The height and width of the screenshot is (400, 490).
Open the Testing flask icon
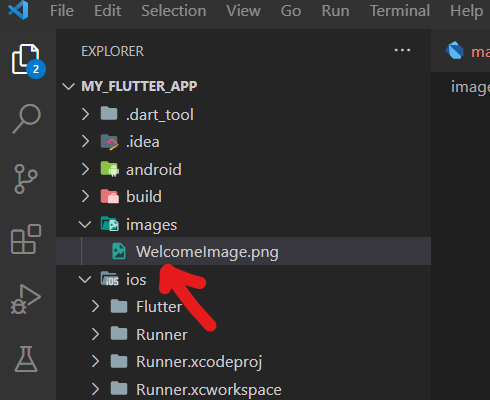[x=26, y=359]
